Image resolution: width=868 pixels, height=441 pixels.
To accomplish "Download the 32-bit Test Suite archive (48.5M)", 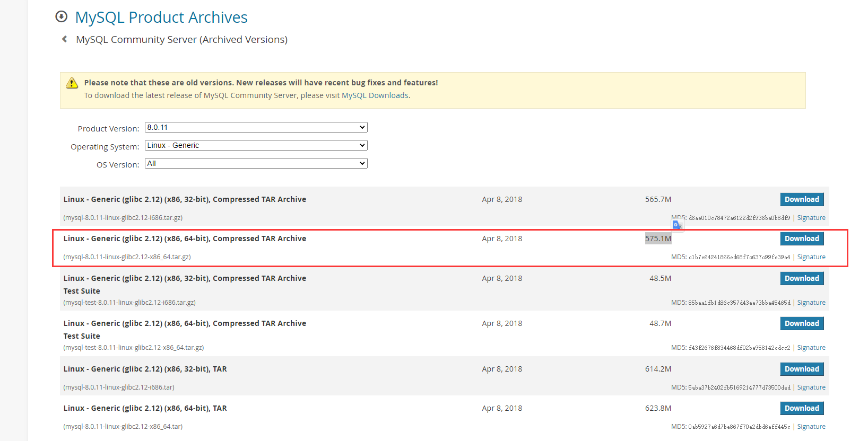I will (x=802, y=278).
